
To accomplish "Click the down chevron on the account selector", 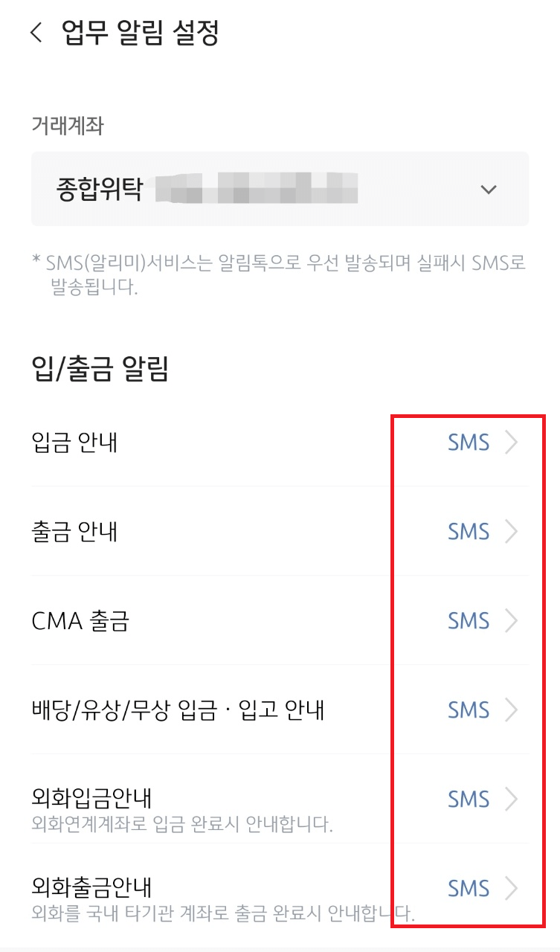I will point(489,189).
